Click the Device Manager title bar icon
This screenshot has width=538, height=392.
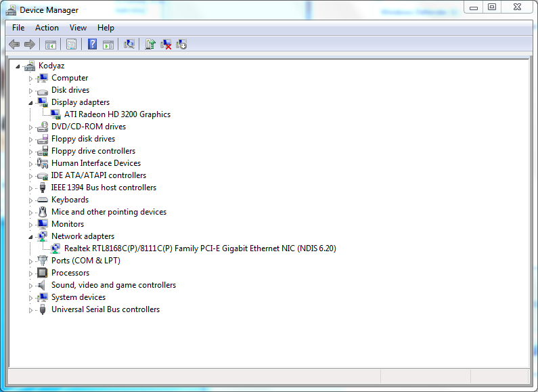click(11, 10)
